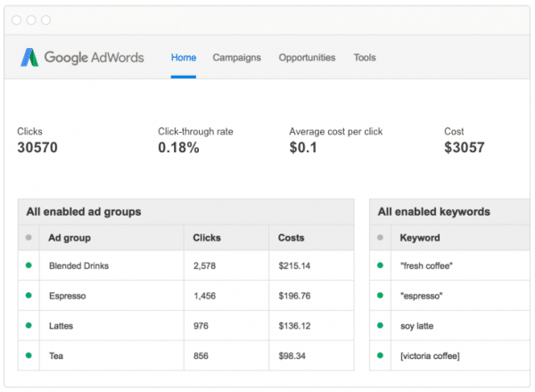Click the green status dot for Espresso ad group
The image size is (535, 392).
click(x=29, y=295)
